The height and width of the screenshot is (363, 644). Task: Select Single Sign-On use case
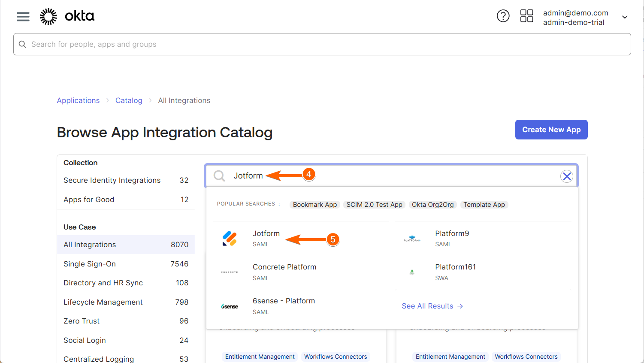[x=90, y=264]
